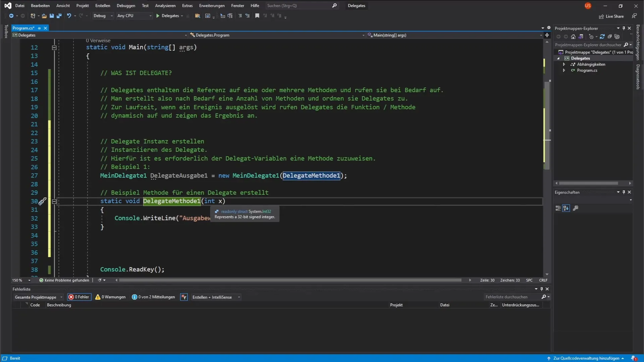Open the Gesamte Projektmappe scope dropdown

tap(38, 297)
